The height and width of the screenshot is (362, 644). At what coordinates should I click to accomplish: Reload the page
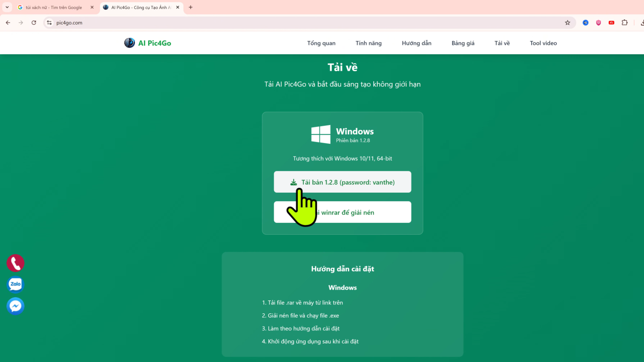pyautogui.click(x=34, y=23)
